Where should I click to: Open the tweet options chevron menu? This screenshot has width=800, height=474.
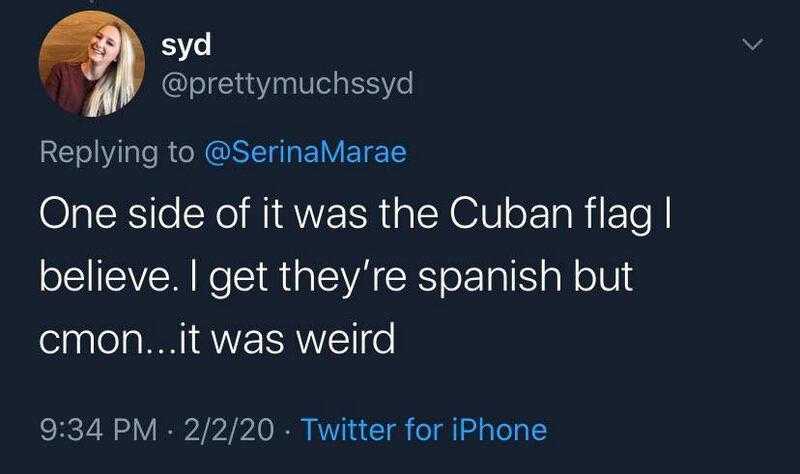point(755,45)
